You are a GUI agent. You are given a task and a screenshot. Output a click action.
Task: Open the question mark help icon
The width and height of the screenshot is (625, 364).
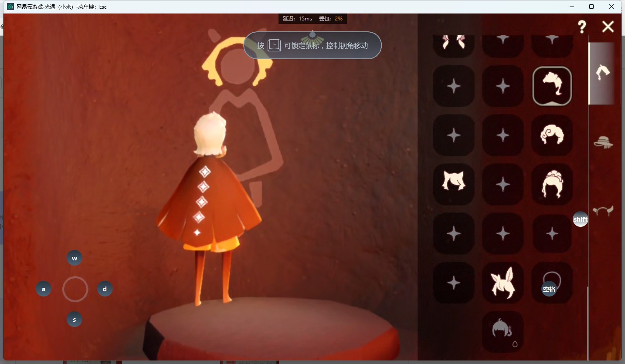coord(582,27)
